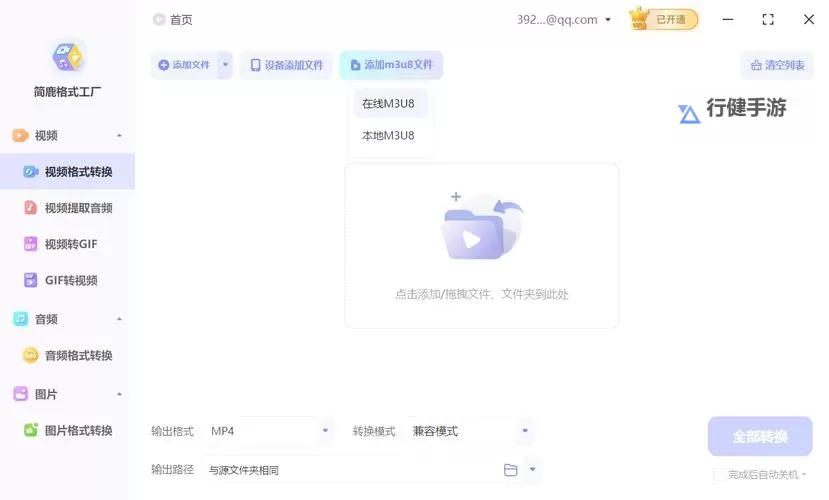This screenshot has height=500, width=829.
Task: Open GIF转视频 in the sidebar
Action: click(67, 280)
